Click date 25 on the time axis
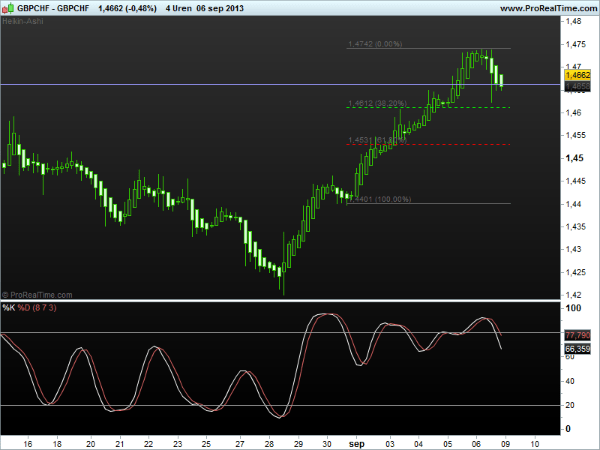The height and width of the screenshot is (450, 600). point(206,444)
